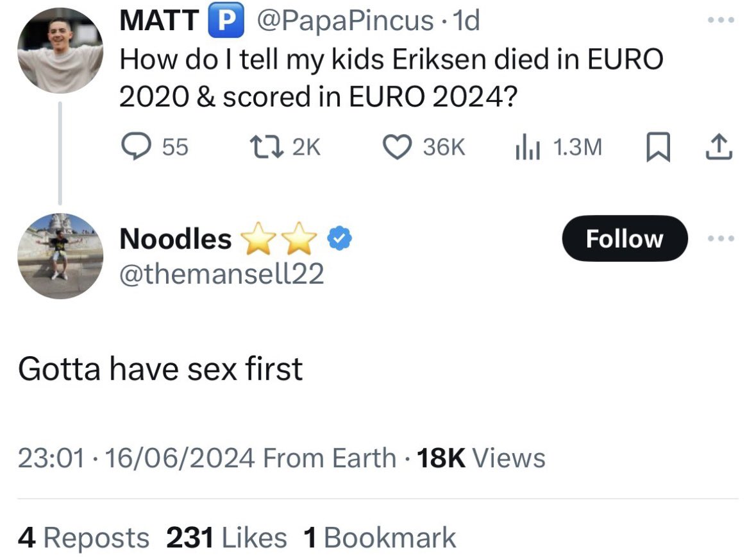Screen dimensions: 756x557
Task: Follow the Noodles account
Action: pos(624,239)
